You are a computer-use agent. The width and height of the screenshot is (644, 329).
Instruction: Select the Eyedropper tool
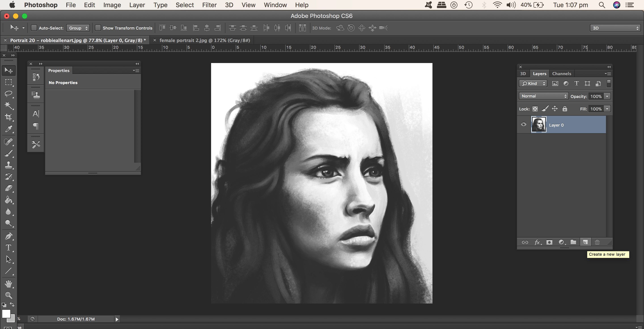click(8, 129)
